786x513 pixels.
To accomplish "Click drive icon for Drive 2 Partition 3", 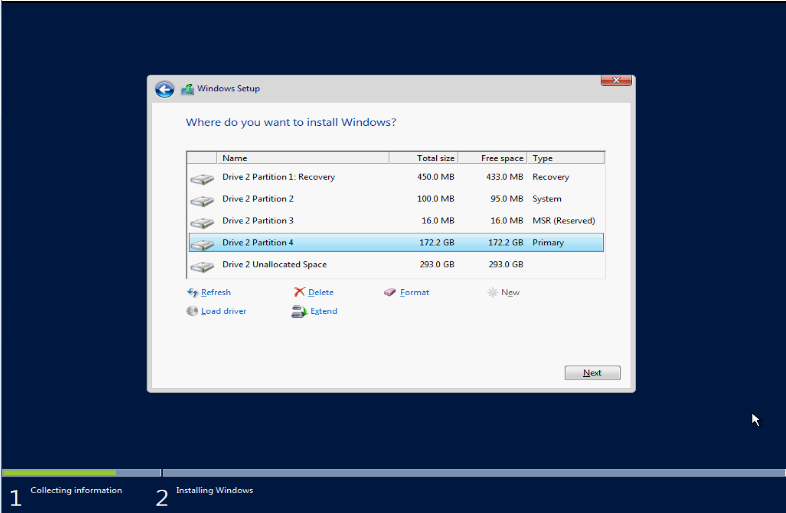I will tap(202, 222).
